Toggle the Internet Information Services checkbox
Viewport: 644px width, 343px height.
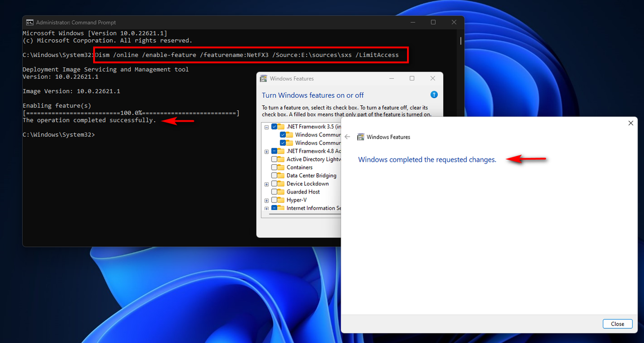pos(274,208)
